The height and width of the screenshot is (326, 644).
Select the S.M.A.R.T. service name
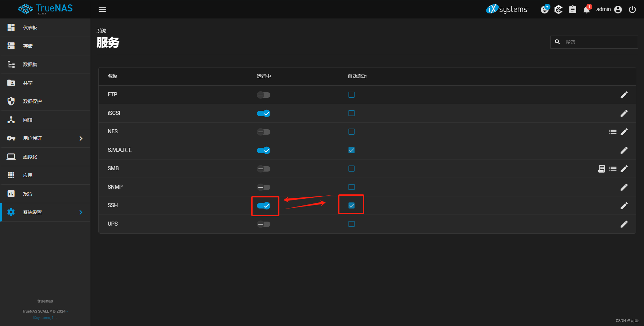tap(119, 150)
